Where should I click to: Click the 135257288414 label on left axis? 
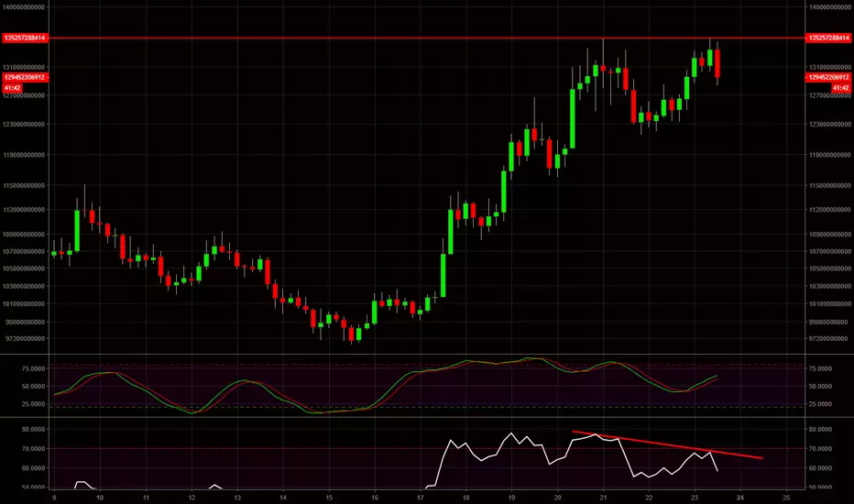tap(25, 38)
